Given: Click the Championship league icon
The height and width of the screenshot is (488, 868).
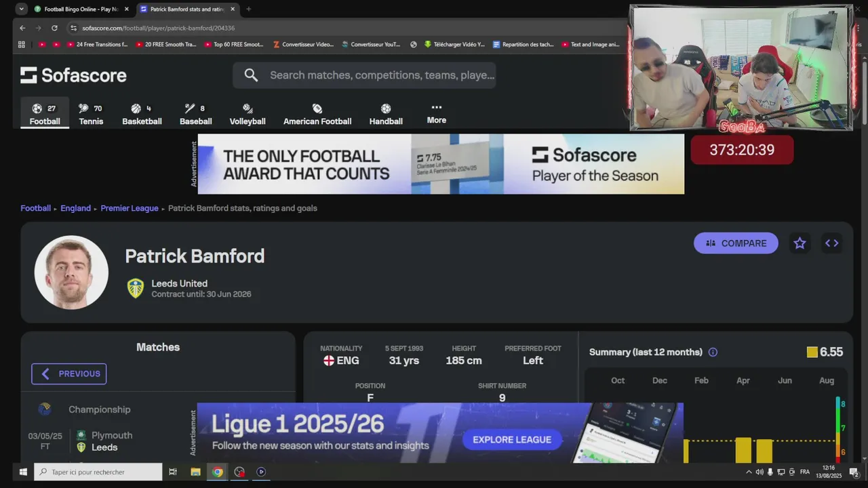Looking at the screenshot, I should pyautogui.click(x=45, y=409).
